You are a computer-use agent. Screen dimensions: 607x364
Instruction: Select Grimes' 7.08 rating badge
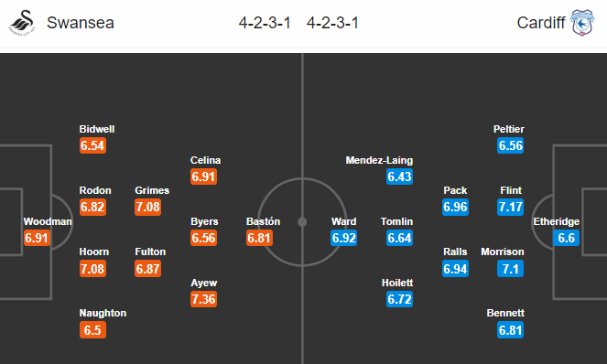(148, 207)
